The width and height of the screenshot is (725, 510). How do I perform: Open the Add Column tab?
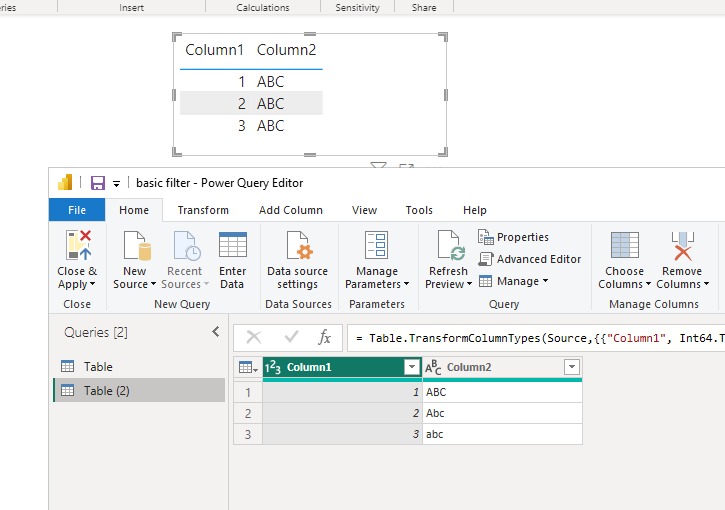291,210
